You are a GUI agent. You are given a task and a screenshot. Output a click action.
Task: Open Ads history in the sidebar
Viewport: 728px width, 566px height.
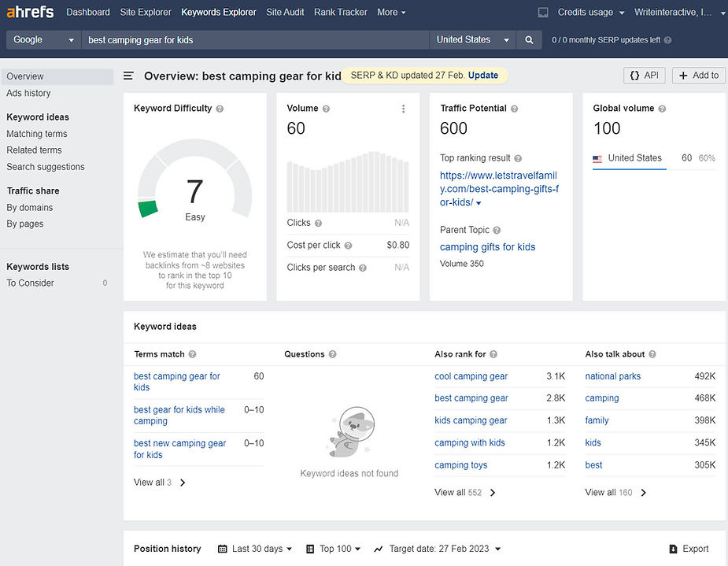click(28, 94)
